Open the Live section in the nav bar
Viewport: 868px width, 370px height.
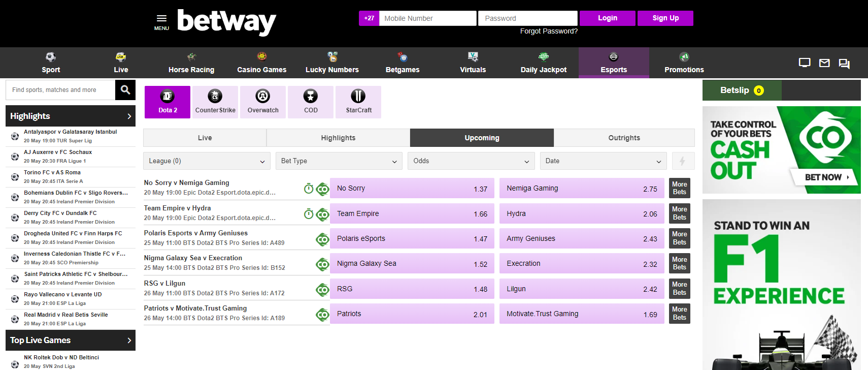click(121, 63)
